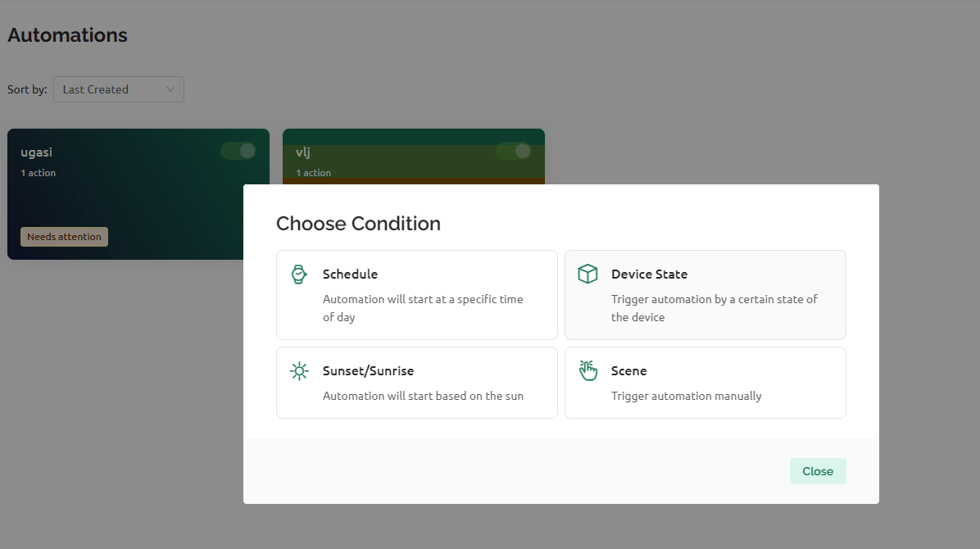Click "Trigger automation manually" description
980x549 pixels.
pyautogui.click(x=686, y=396)
